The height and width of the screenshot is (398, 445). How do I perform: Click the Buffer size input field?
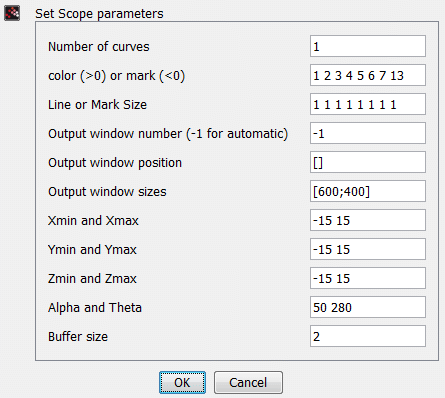368,336
